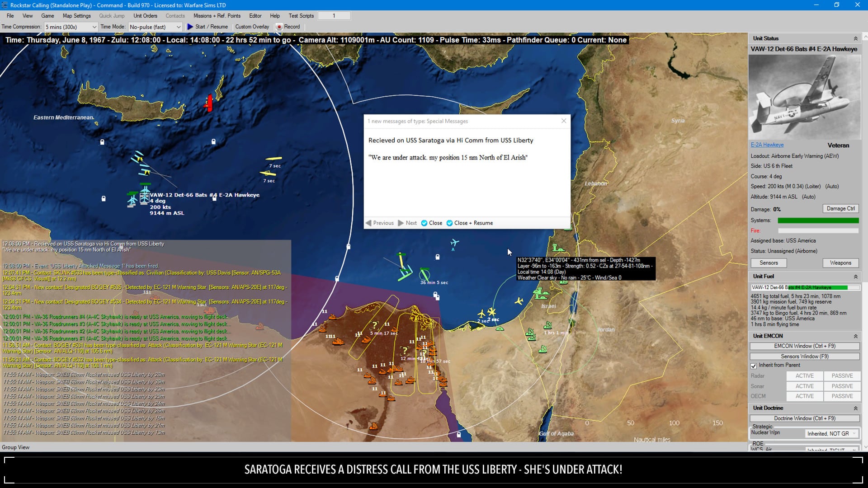Open Map Settings menu
Viewport: 868px width, 488px height.
coord(76,15)
